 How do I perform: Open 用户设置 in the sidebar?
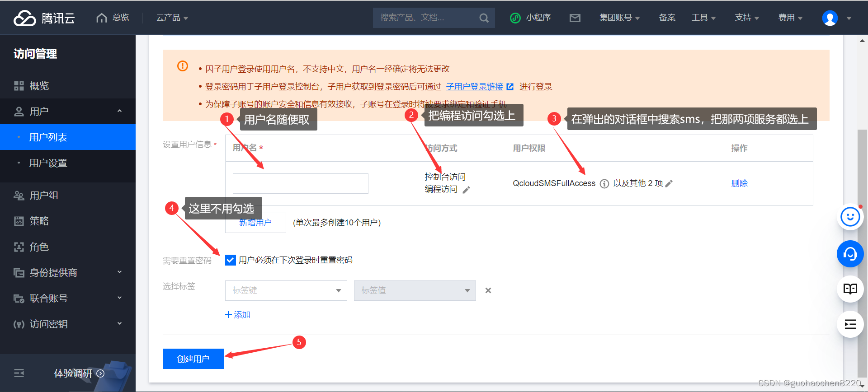click(x=68, y=163)
